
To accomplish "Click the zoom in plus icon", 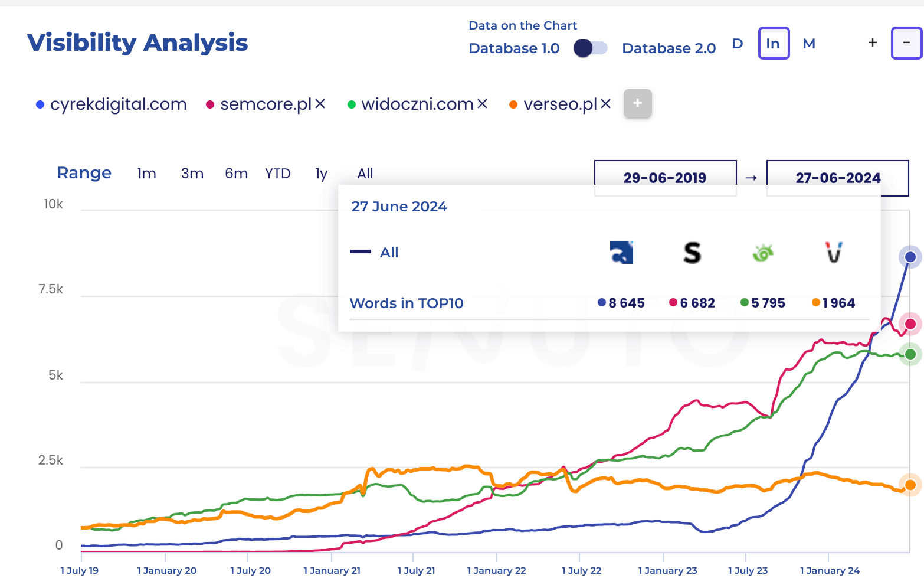I will [x=873, y=43].
